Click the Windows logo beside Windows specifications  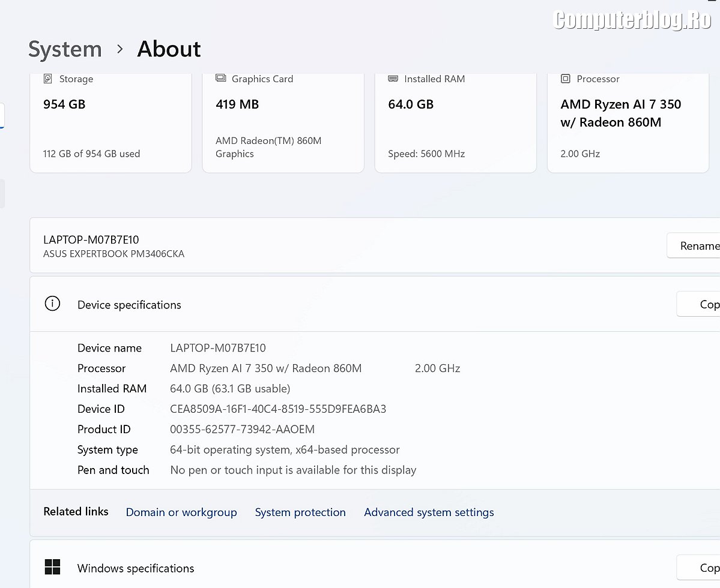pos(52,567)
